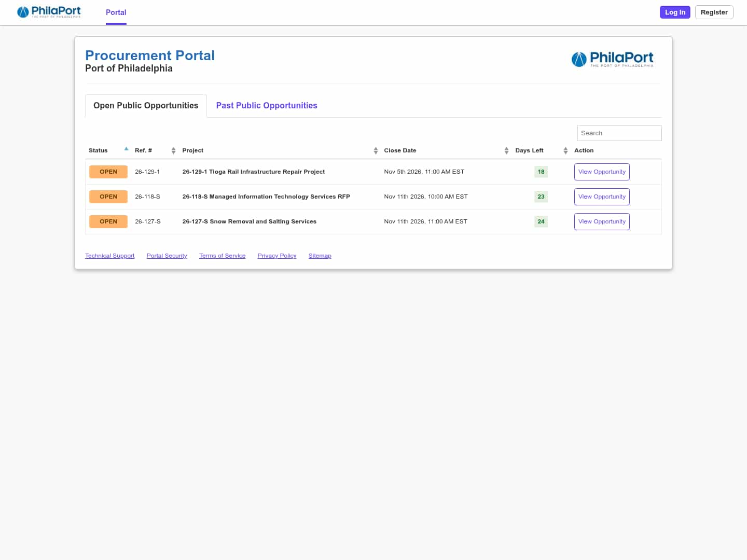Open the Sitemap link
Screen dimensions: 747x560
320,256
